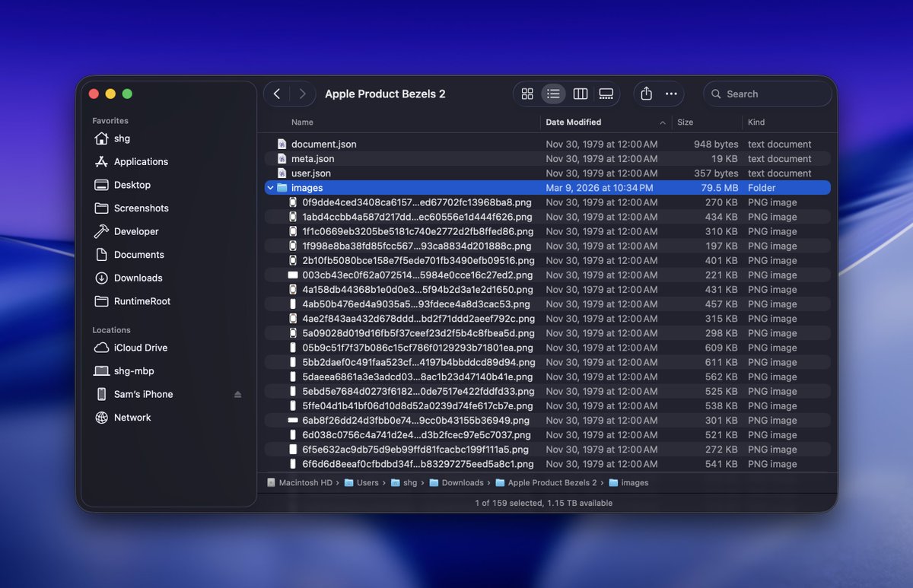Select file 5bb2daef0c491faa523cf...4197b4bbddcd89d94.png
Image resolution: width=913 pixels, height=588 pixels.
pos(548,362)
